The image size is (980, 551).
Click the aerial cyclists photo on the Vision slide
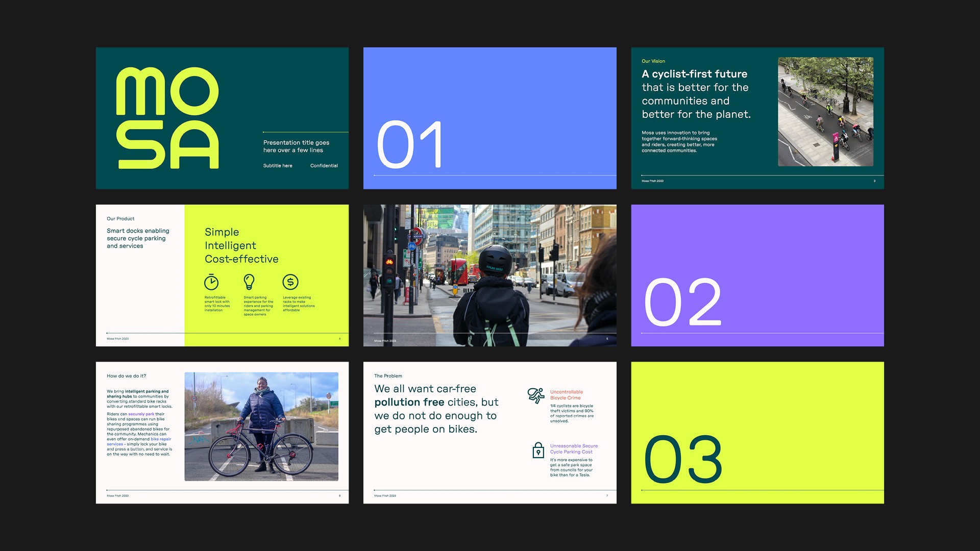click(x=825, y=112)
